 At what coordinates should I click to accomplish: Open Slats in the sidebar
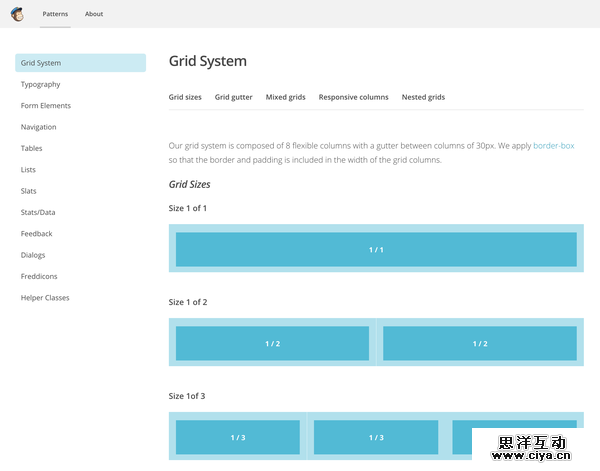pos(29,191)
